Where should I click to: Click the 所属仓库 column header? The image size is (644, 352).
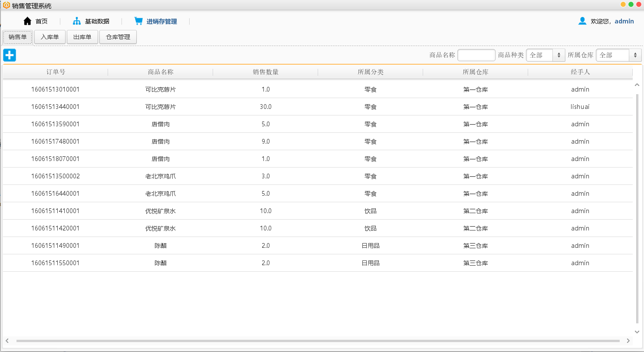(x=476, y=72)
